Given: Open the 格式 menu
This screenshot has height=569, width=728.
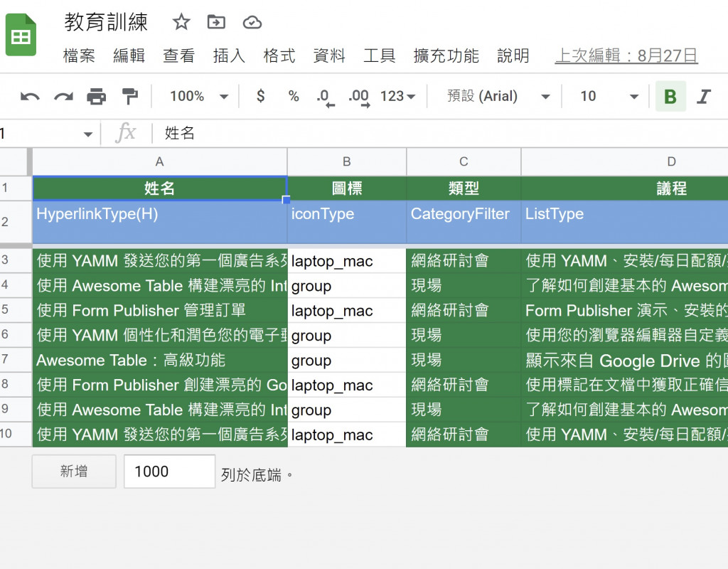Looking at the screenshot, I should click(279, 55).
